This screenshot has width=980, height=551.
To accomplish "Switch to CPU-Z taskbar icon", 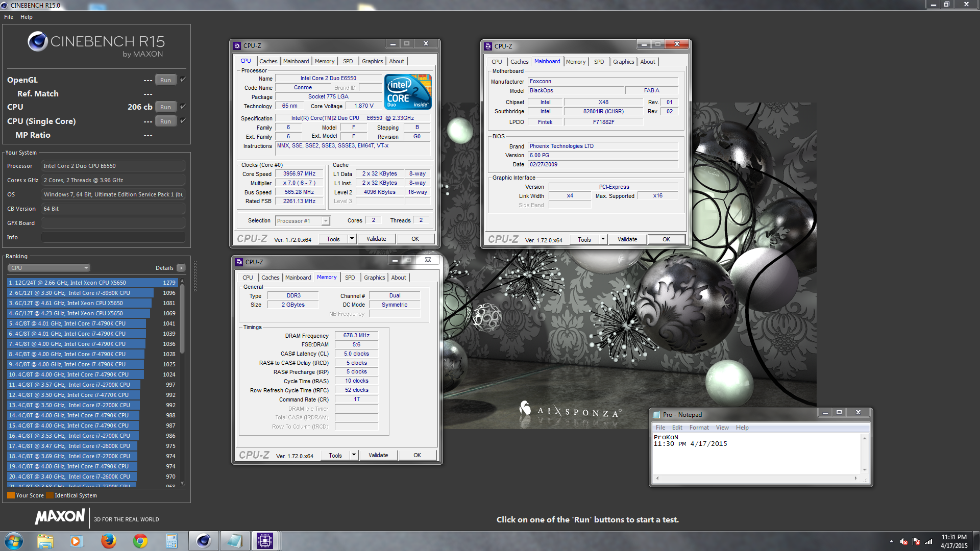I will (x=265, y=541).
